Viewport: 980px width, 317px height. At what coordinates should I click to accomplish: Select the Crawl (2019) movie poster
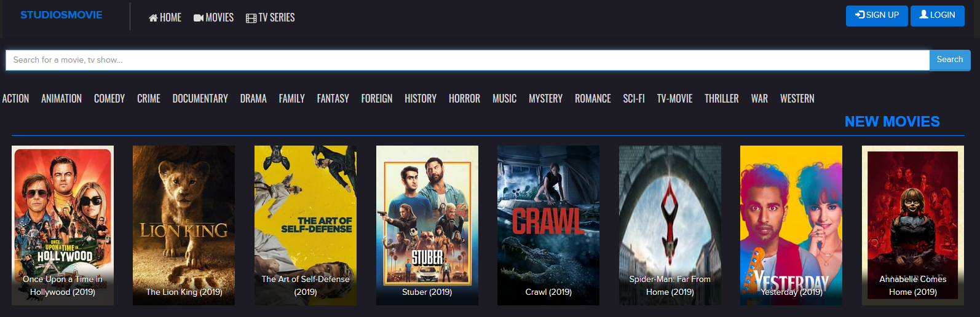click(548, 225)
